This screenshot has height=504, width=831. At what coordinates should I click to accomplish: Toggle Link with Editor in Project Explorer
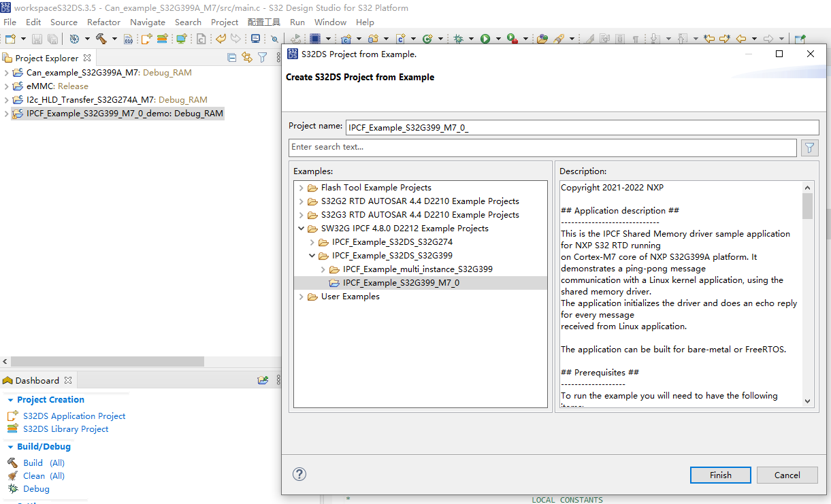coord(248,58)
